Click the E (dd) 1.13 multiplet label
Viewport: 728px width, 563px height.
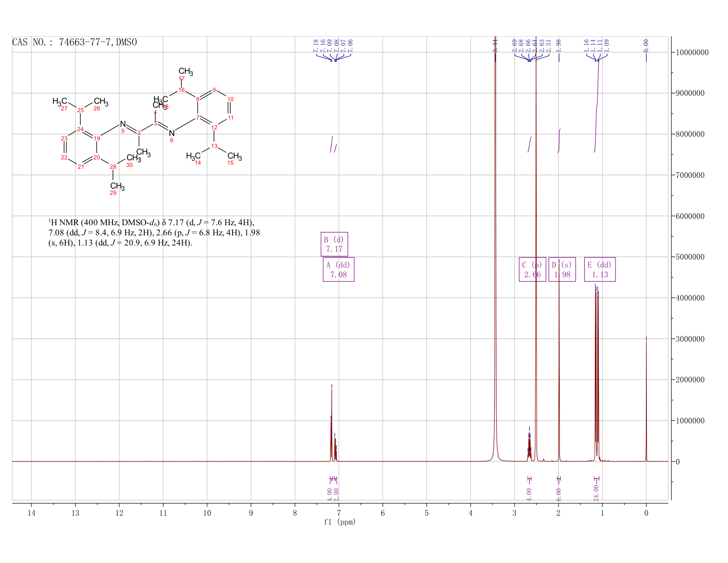pyautogui.click(x=600, y=269)
